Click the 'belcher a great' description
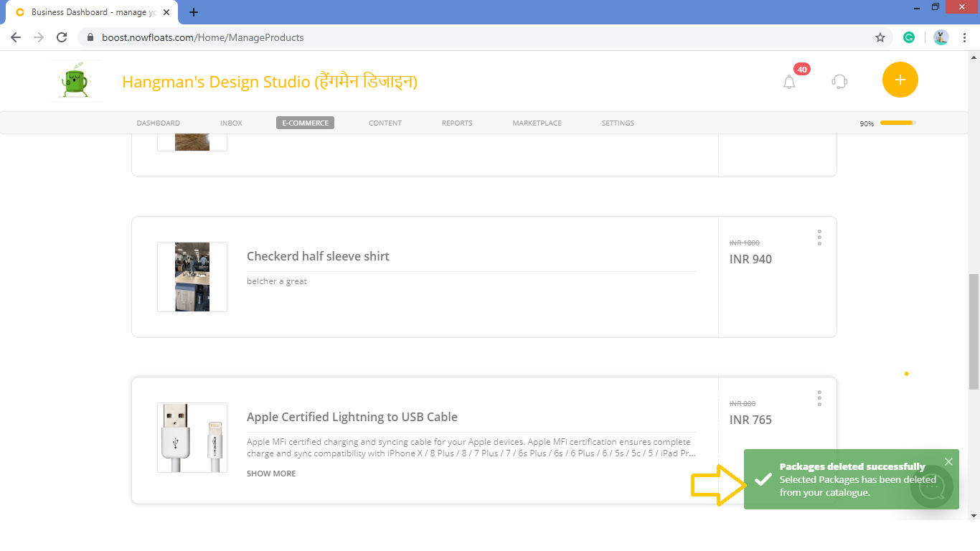Viewport: 980px width, 551px height. point(277,281)
